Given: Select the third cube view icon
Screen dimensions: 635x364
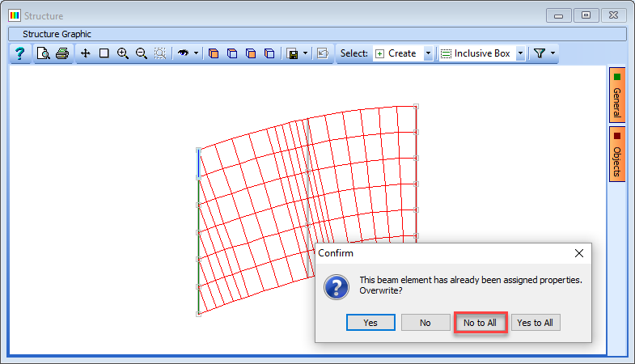Looking at the screenshot, I should point(251,53).
